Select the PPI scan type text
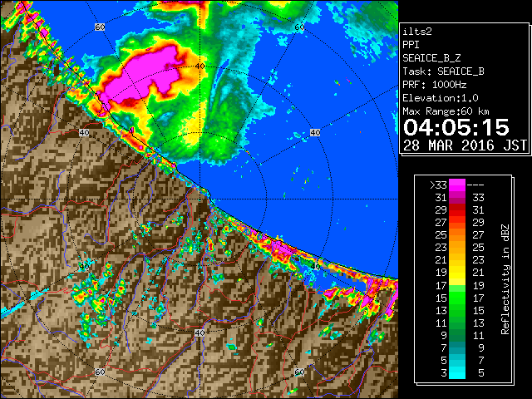Image resolution: width=532 pixels, height=399 pixels. coord(411,45)
